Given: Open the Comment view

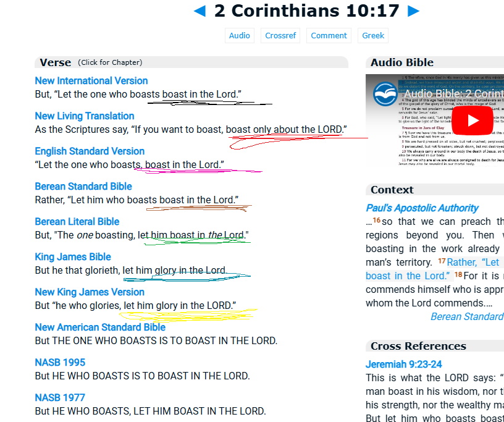Looking at the screenshot, I should click(329, 35).
